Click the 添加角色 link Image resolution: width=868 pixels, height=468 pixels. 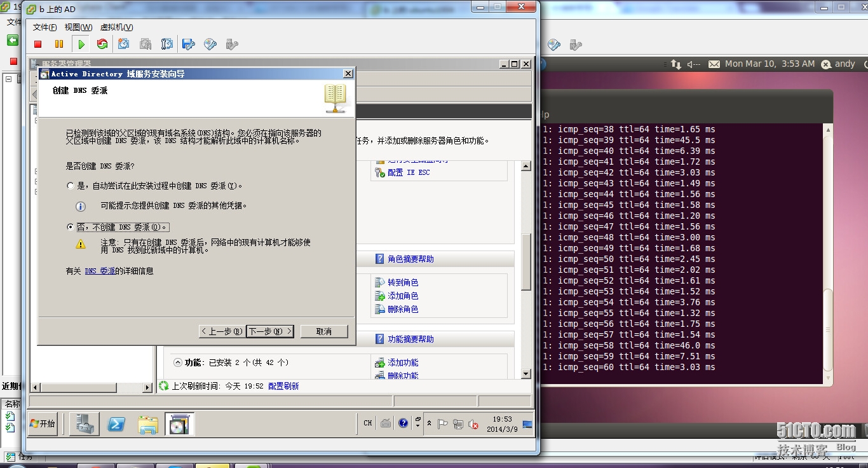click(x=403, y=296)
